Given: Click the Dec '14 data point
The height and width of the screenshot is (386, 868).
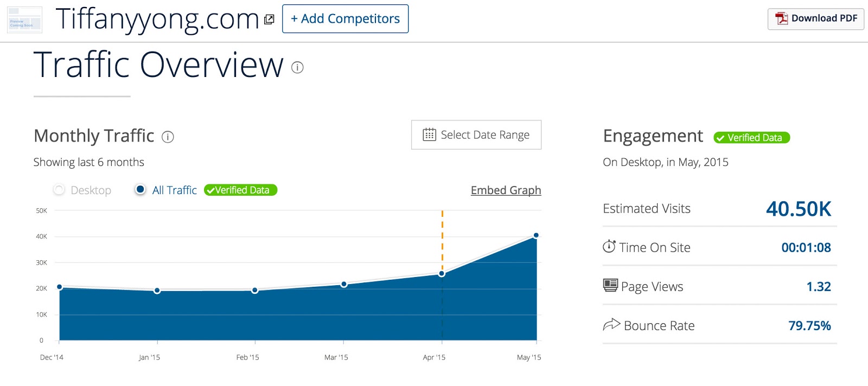Looking at the screenshot, I should coord(60,287).
